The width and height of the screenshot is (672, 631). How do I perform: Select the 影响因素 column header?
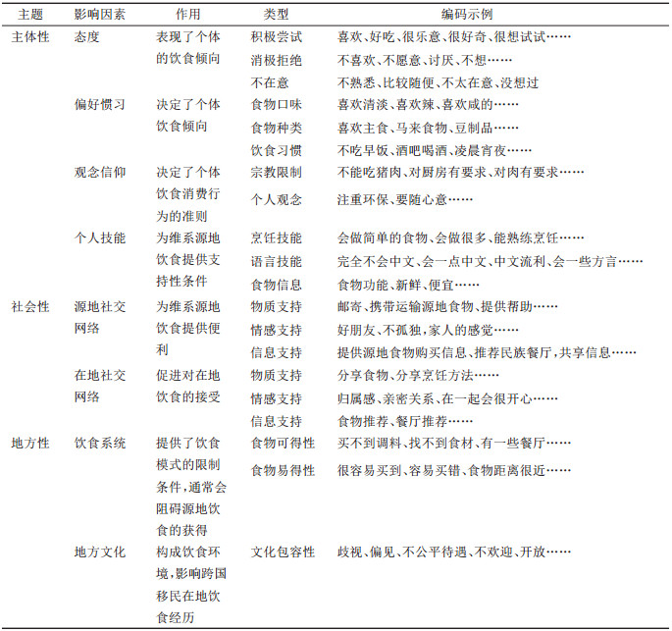[99, 17]
